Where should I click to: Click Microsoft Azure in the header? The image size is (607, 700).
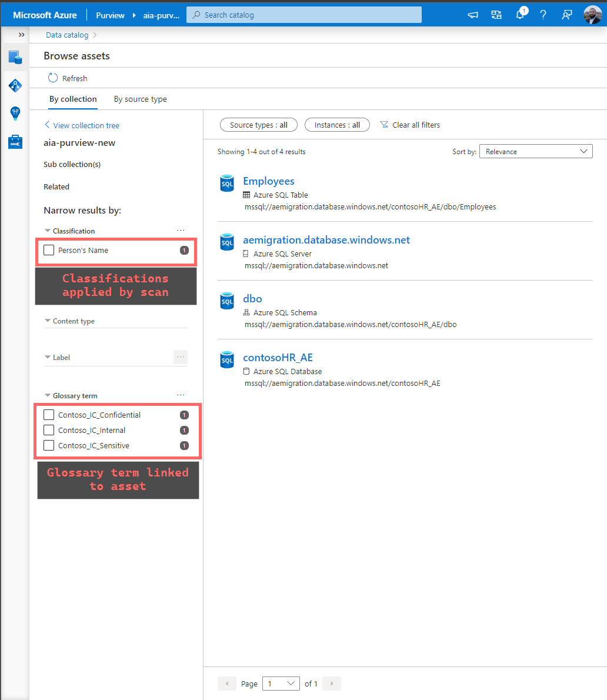click(x=45, y=15)
